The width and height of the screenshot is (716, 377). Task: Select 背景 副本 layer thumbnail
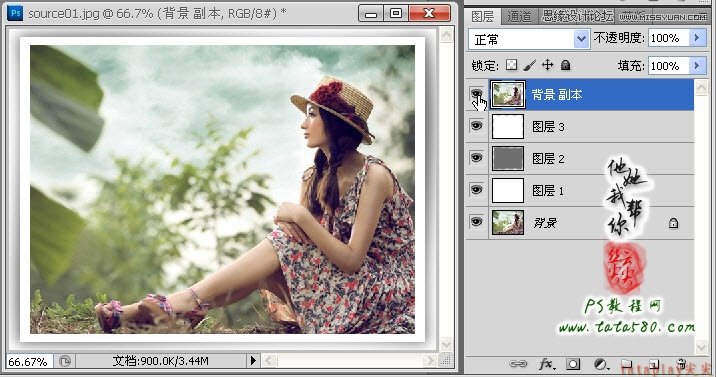pos(508,94)
